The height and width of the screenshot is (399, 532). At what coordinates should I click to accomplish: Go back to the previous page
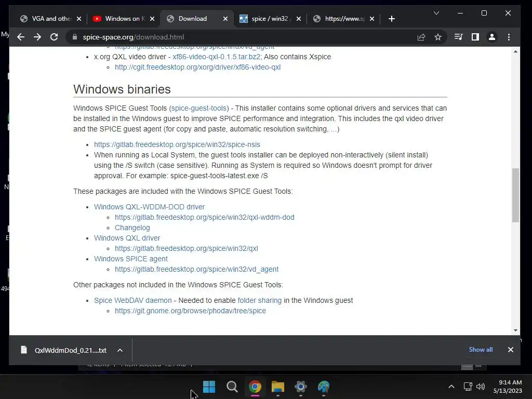(21, 37)
